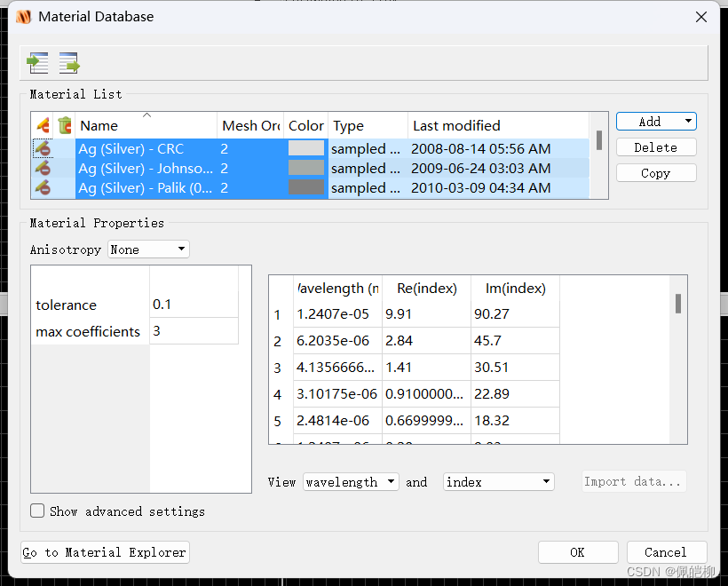Click the wavelength cell 3.10175e-06
Screen dimensions: 728x586
pyautogui.click(x=338, y=393)
